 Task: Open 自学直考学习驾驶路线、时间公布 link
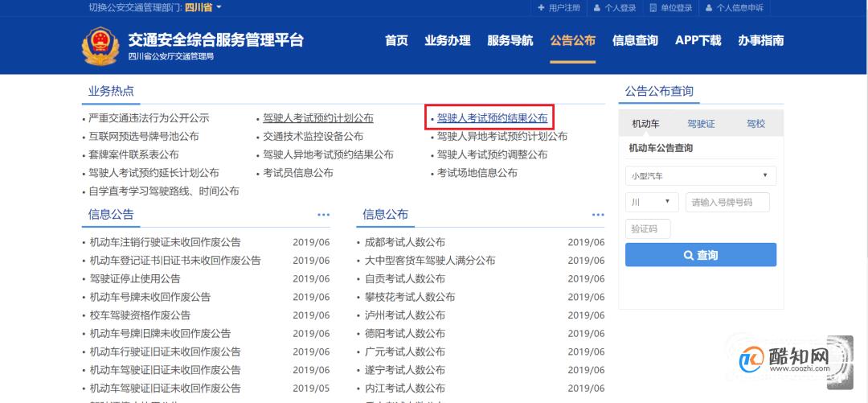[164, 191]
